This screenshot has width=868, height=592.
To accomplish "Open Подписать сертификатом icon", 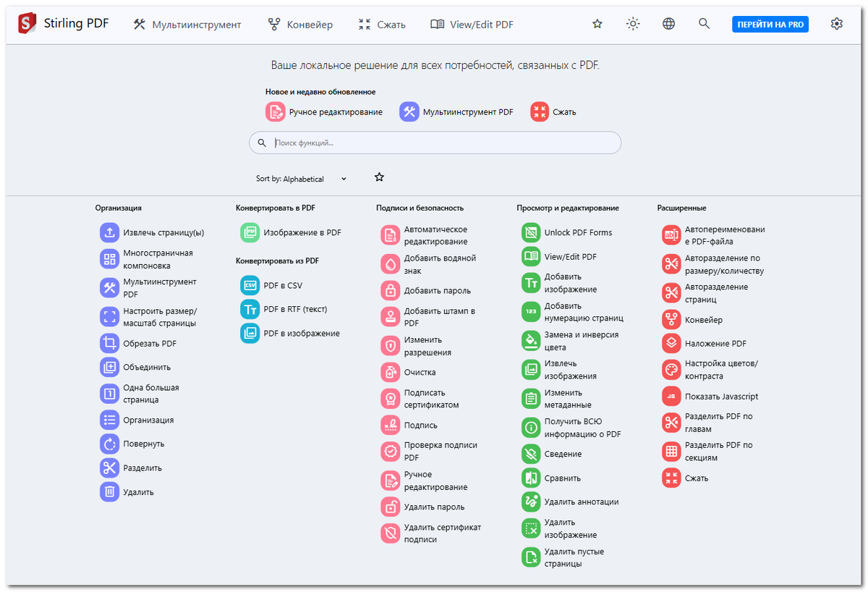I will [391, 399].
